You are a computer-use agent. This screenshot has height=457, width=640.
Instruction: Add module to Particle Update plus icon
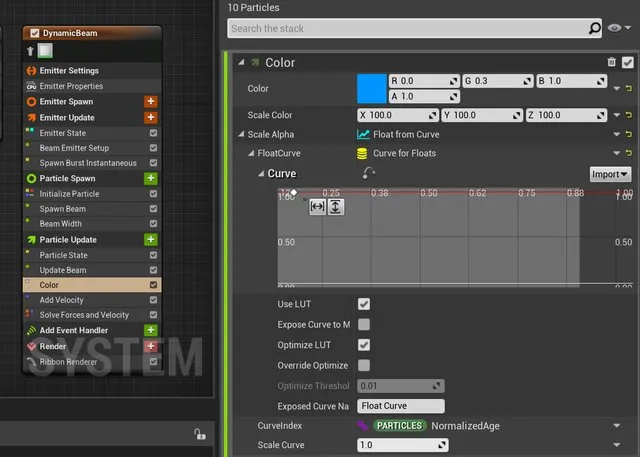[x=151, y=240]
